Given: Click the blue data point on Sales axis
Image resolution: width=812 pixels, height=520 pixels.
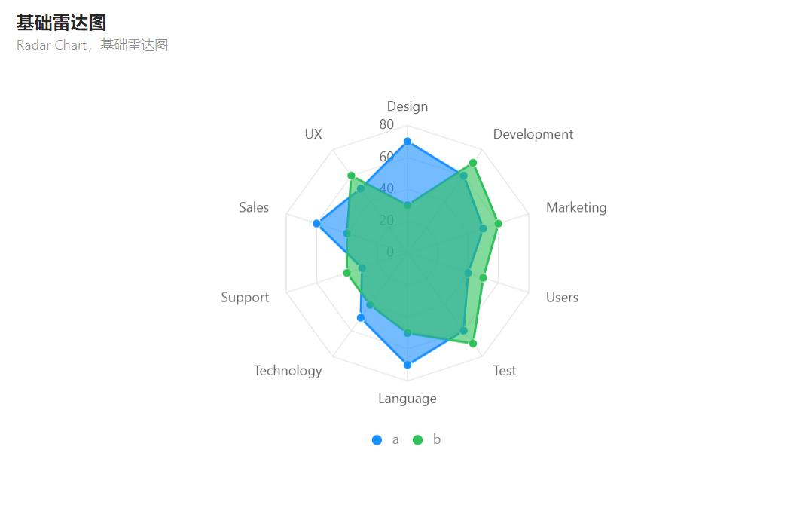Looking at the screenshot, I should tap(316, 223).
